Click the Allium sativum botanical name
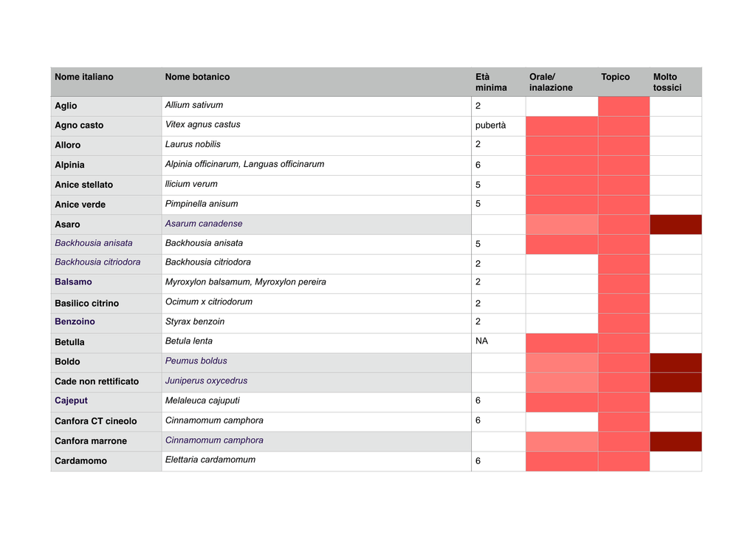Screen dimensions: 756x535 coord(194,105)
